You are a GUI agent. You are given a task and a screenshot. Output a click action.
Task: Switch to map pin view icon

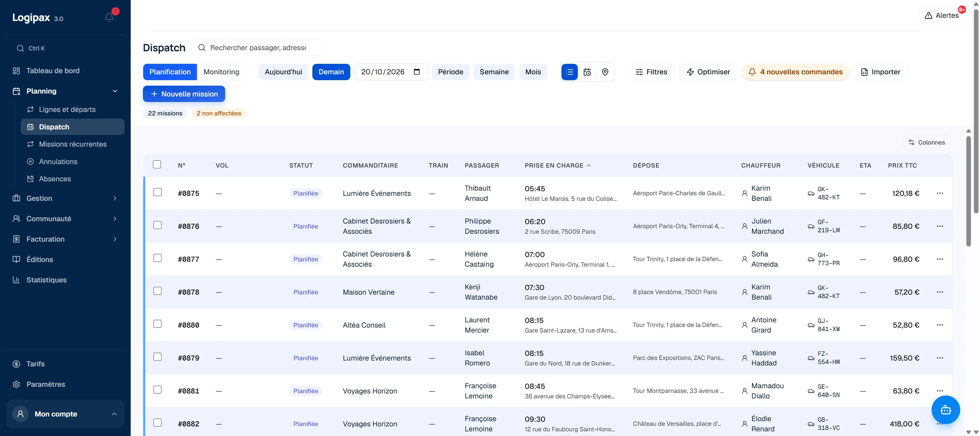tap(605, 72)
